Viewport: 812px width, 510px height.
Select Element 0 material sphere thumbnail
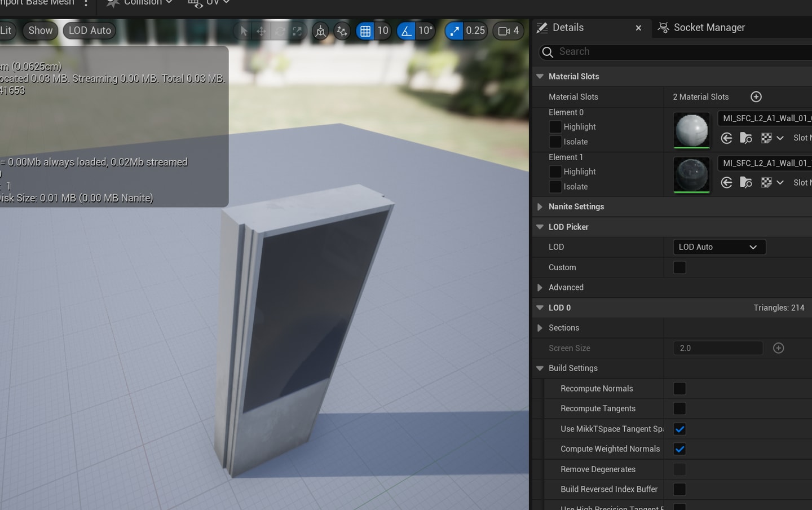click(691, 130)
